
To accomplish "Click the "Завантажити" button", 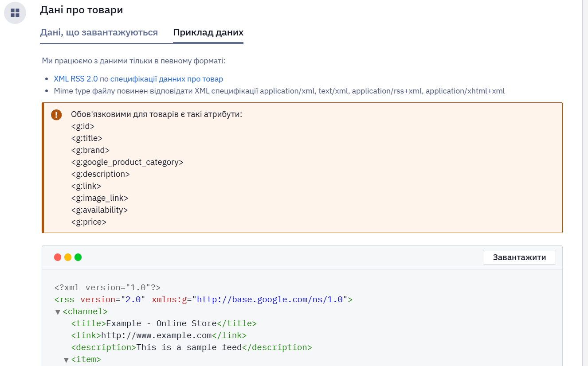I will pyautogui.click(x=519, y=257).
